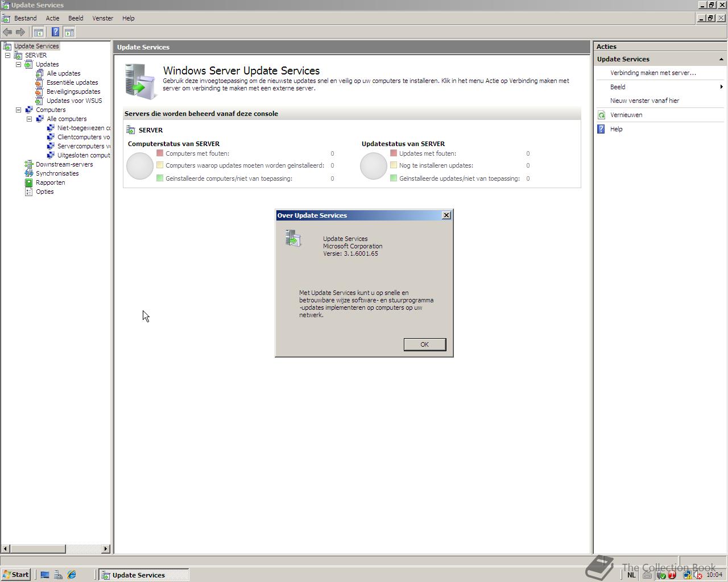Click the safely remove hardware tray icon
This screenshot has width=728, height=582.
tap(661, 575)
